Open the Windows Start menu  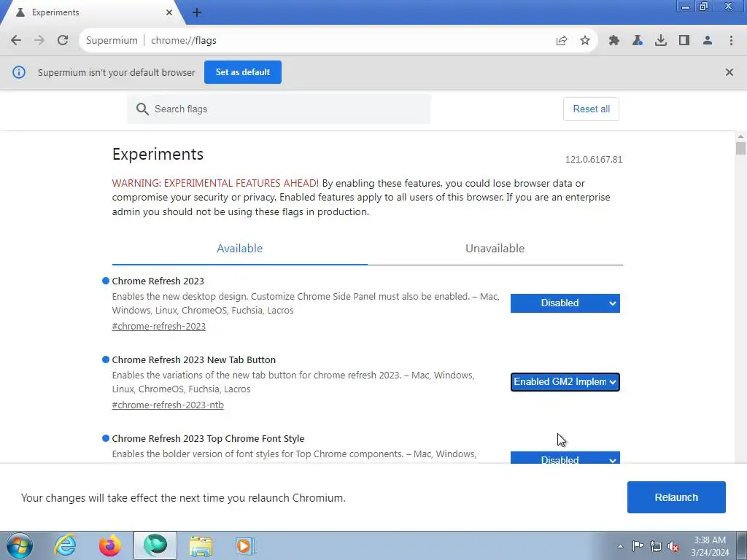pos(20,545)
